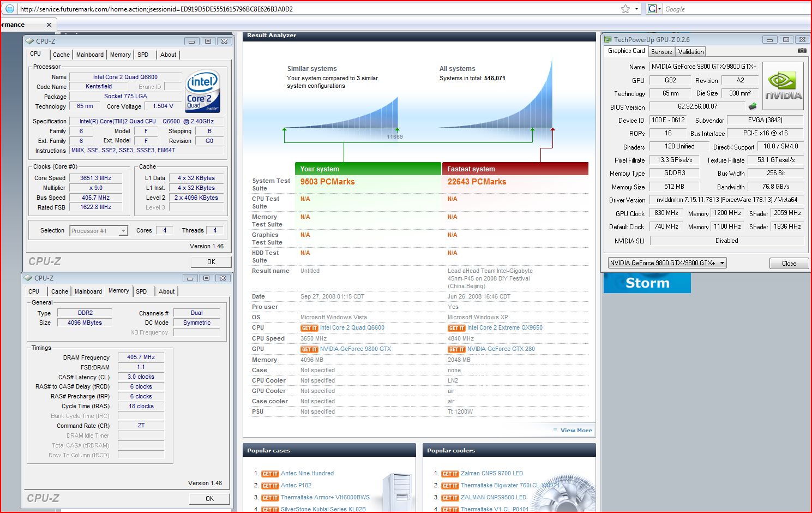812x513 pixels.
Task: Click the browser URL address field
Action: [318, 9]
